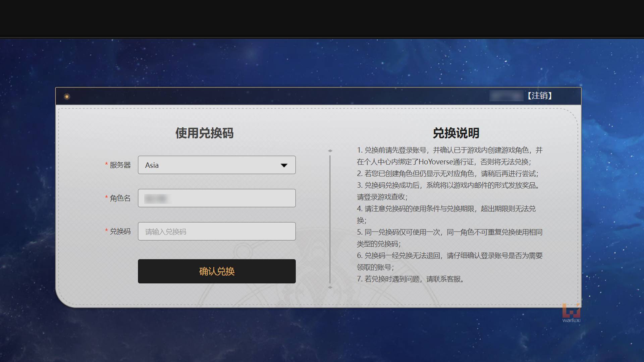Click the 请输入兑换码 redemption code input
This screenshot has width=644, height=362.
[x=217, y=231]
